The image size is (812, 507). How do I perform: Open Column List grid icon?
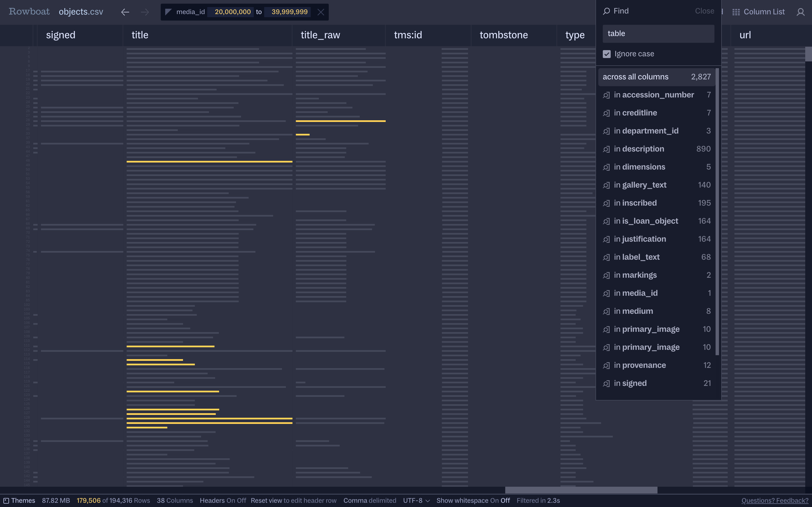tap(736, 12)
